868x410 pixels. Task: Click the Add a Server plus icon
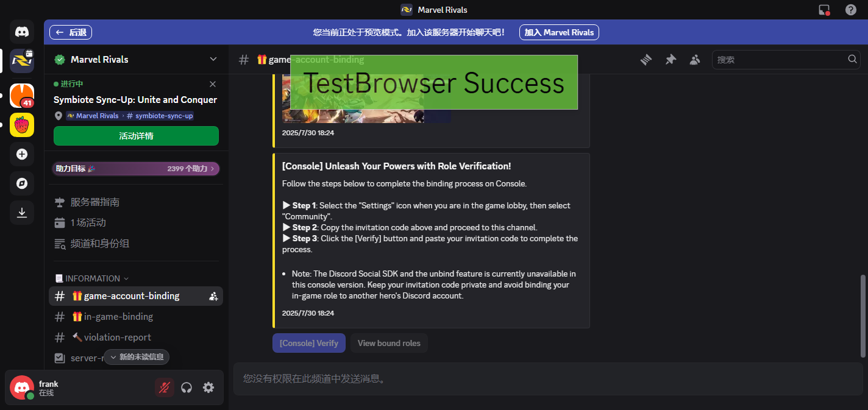pos(22,154)
